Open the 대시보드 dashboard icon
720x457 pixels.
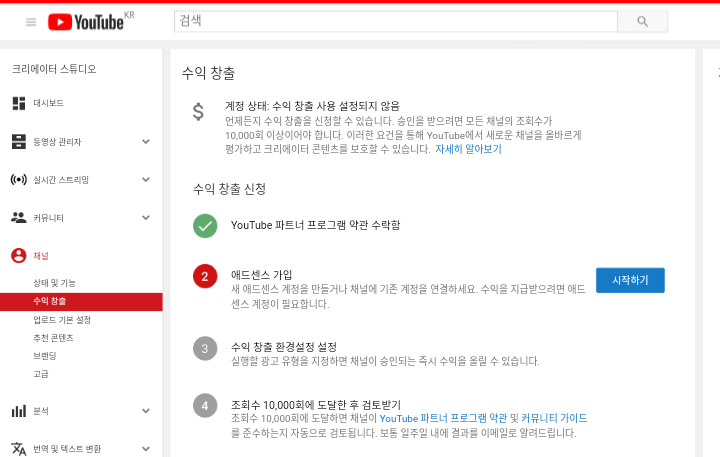click(19, 103)
